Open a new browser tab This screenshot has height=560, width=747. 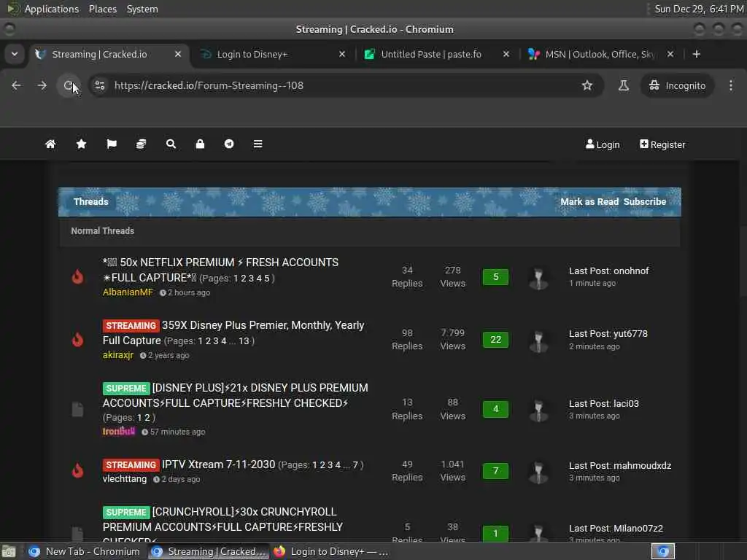pyautogui.click(x=697, y=54)
